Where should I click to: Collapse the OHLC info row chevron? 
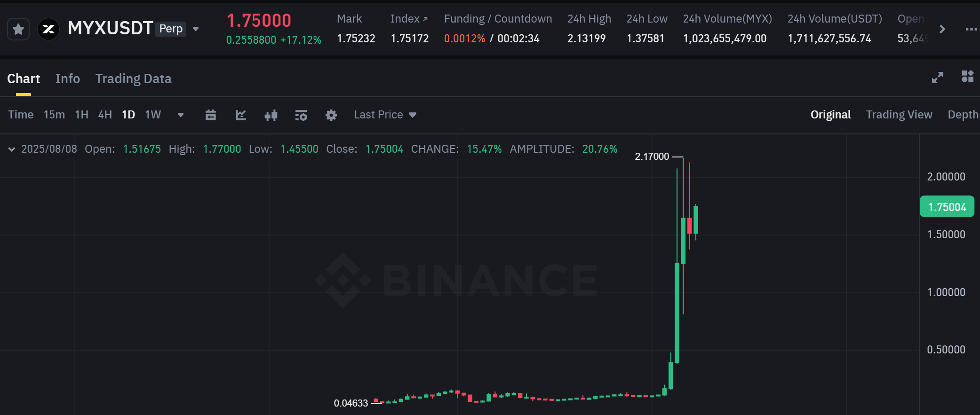(12, 149)
